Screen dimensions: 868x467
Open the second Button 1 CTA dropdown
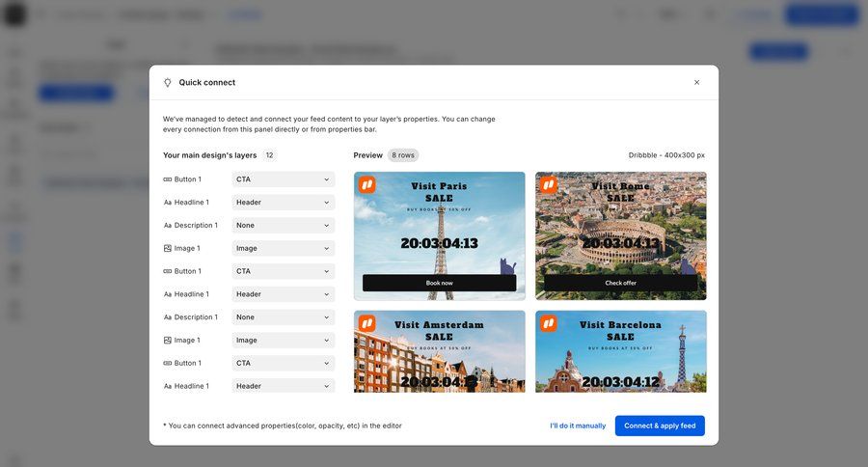coord(283,271)
